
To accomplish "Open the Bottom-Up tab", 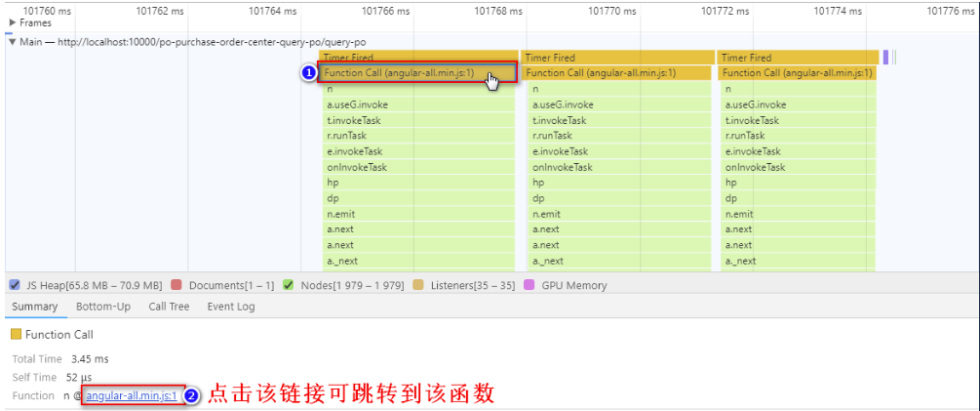I will pos(103,307).
